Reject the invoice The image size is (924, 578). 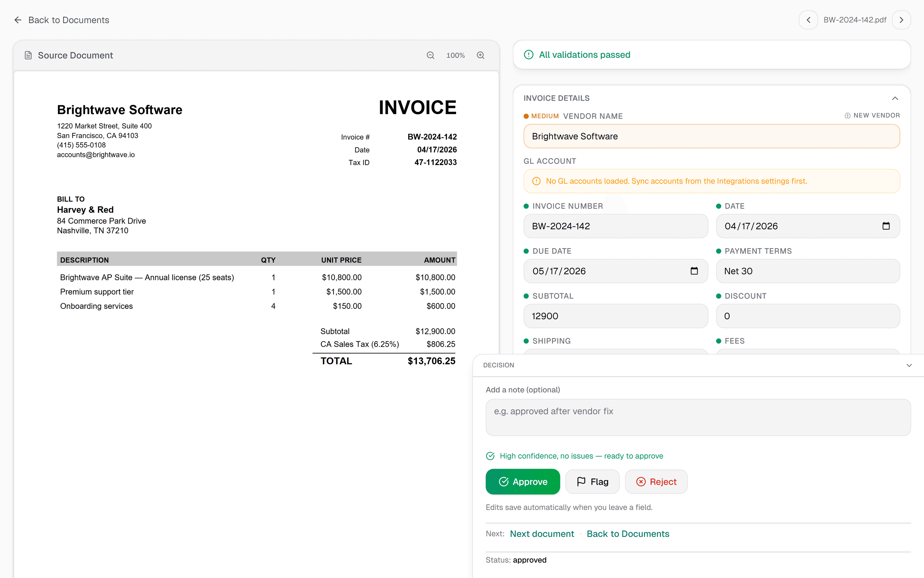[x=656, y=482]
